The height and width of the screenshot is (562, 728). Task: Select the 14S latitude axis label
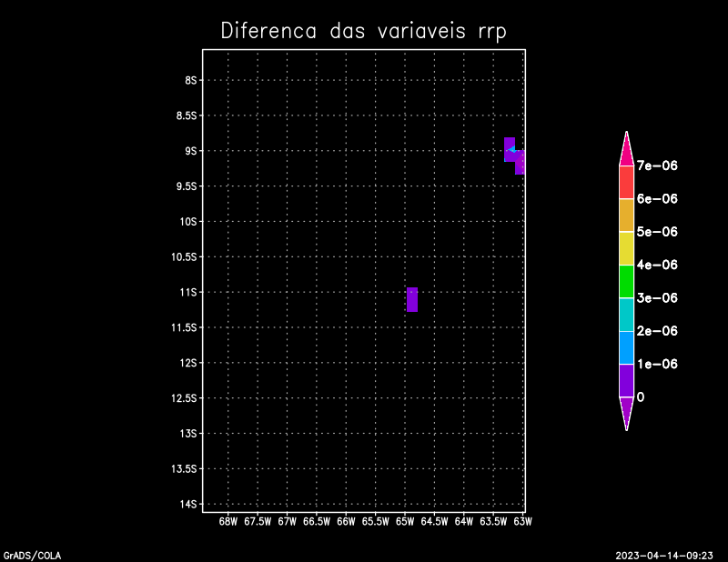[188, 504]
